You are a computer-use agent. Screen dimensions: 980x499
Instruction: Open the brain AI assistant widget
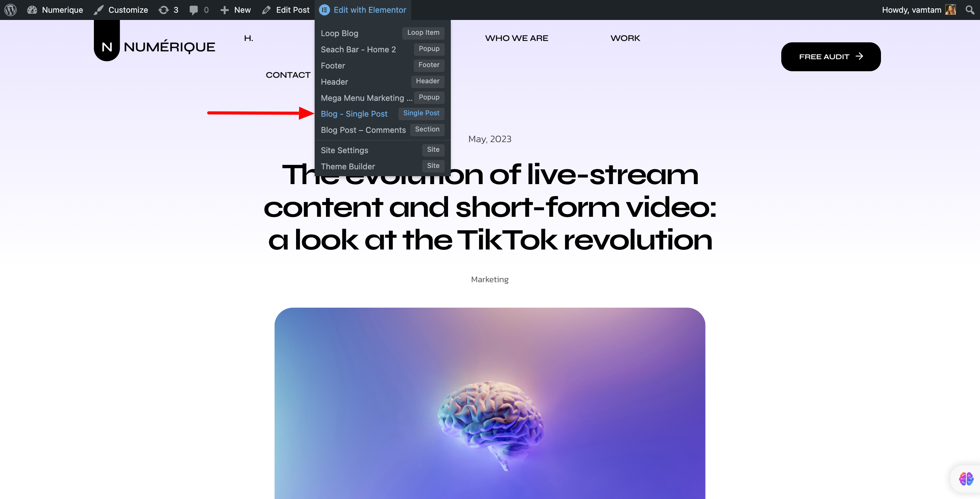(966, 478)
